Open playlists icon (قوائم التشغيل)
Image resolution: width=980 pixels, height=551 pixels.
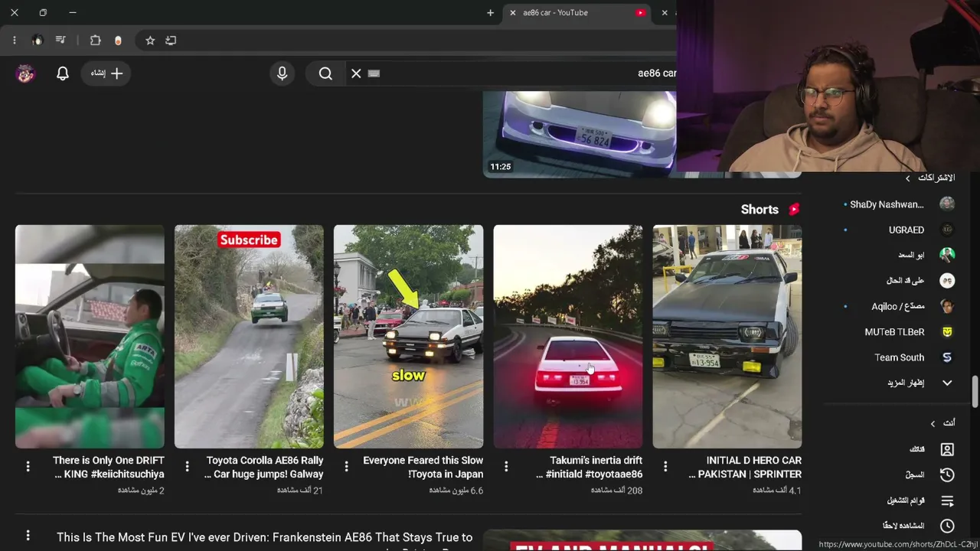point(947,500)
